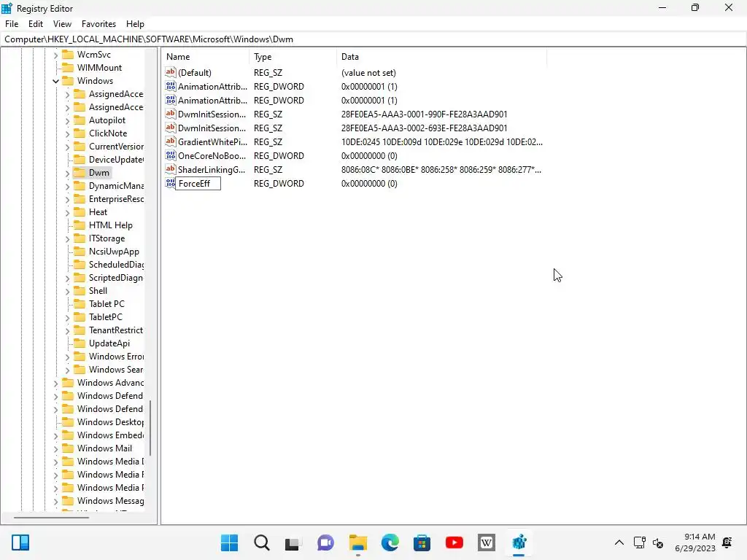Screen dimensions: 747x560
Task: Click the Registry Editor title icon
Action: [7, 8]
